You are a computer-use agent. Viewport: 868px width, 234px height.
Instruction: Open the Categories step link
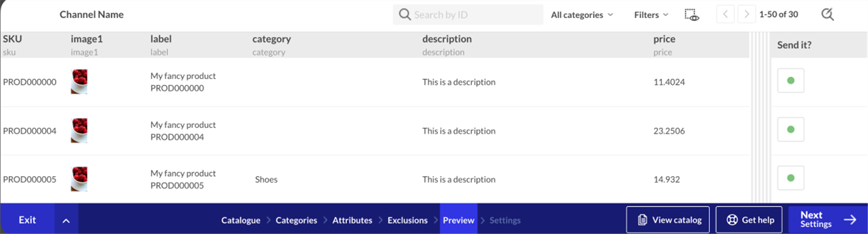[x=296, y=220]
